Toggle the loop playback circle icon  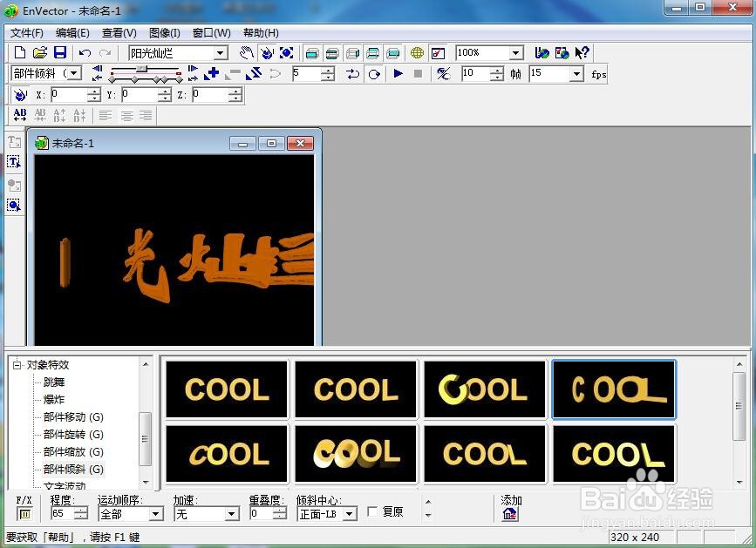tap(374, 74)
